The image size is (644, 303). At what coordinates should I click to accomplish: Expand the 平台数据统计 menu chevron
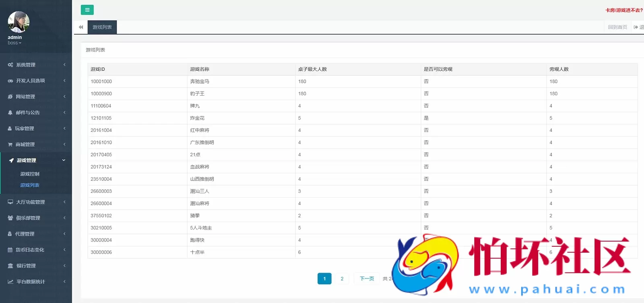(64, 282)
